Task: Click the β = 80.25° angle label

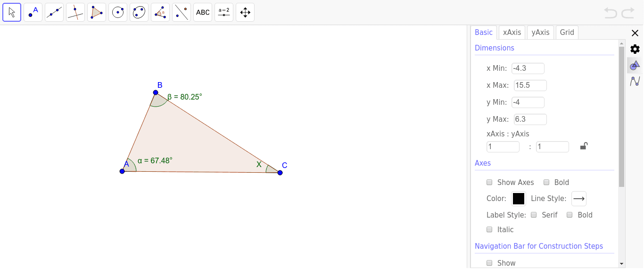Action: coord(185,97)
